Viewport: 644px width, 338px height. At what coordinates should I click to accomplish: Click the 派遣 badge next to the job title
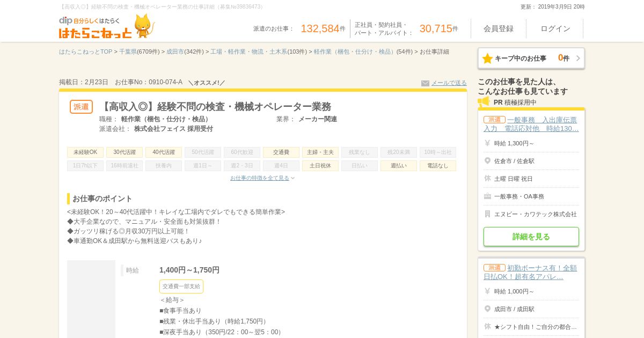[x=81, y=107]
